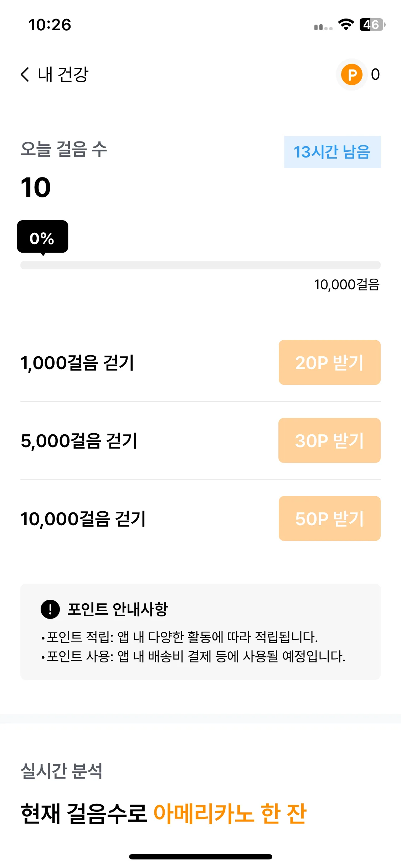The height and width of the screenshot is (868, 401).
Task: Open the orange P points coin icon
Action: point(352,74)
